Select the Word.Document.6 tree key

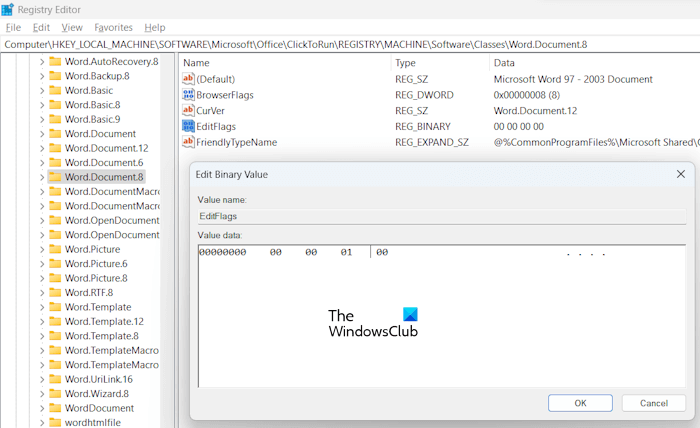click(x=104, y=162)
